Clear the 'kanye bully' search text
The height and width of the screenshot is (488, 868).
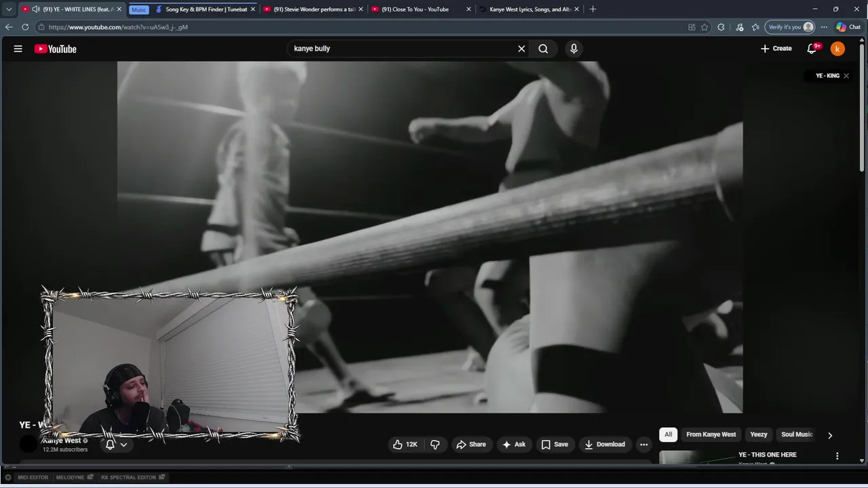[521, 49]
